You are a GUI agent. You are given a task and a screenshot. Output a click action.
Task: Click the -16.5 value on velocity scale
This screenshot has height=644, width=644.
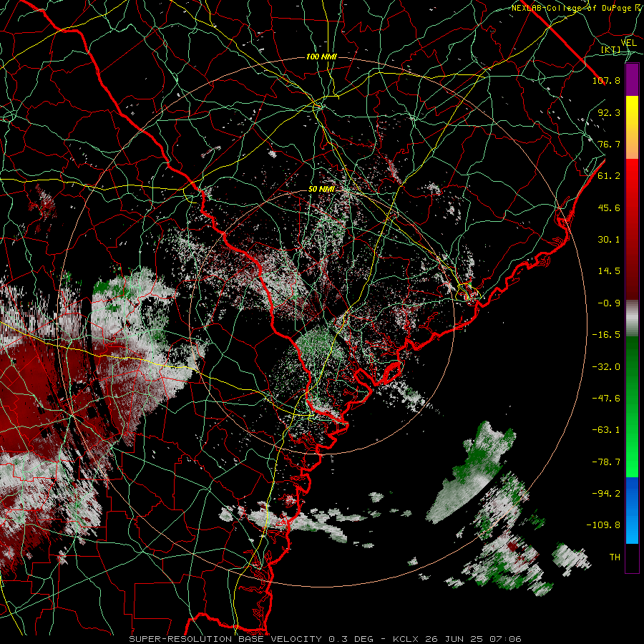pyautogui.click(x=606, y=335)
